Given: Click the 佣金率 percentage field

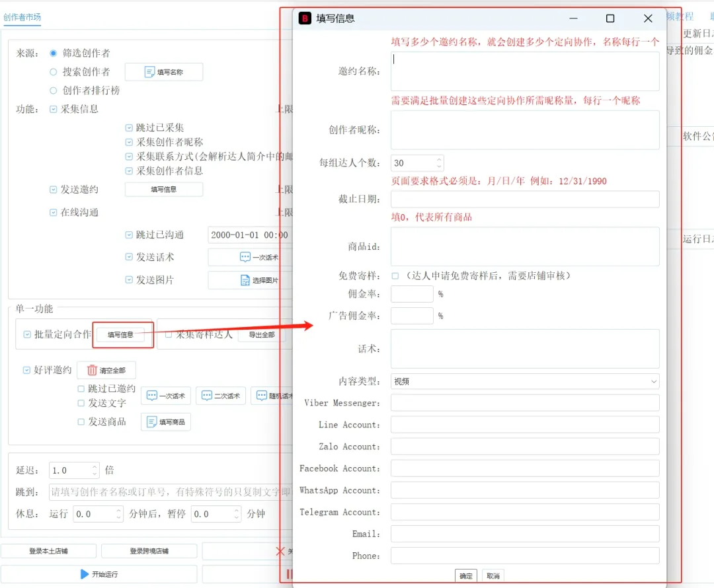Looking at the screenshot, I should tap(412, 294).
